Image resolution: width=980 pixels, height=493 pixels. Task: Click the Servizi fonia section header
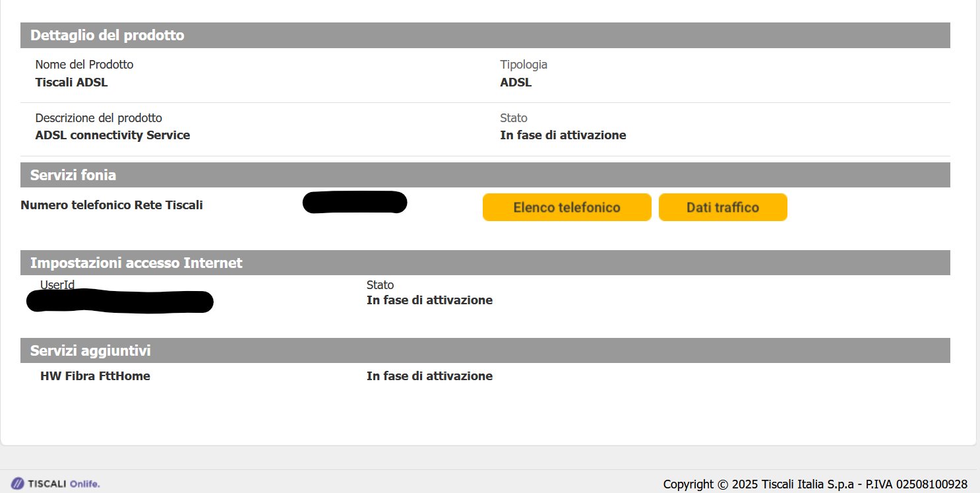[x=73, y=175]
